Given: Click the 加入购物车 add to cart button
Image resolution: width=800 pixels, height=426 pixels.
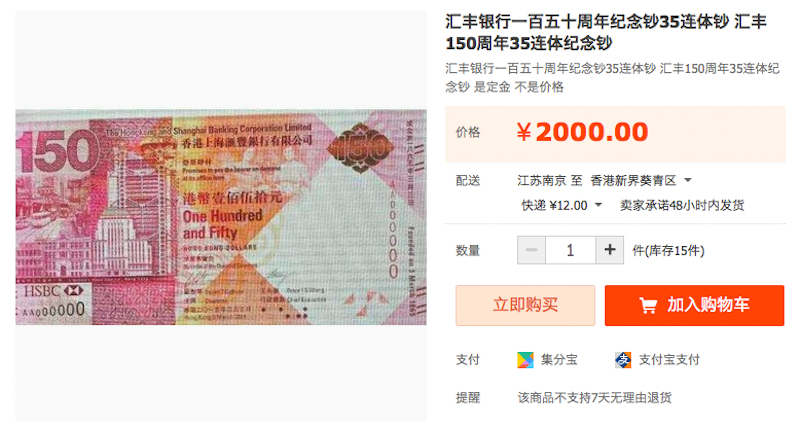Looking at the screenshot, I should pos(694,305).
